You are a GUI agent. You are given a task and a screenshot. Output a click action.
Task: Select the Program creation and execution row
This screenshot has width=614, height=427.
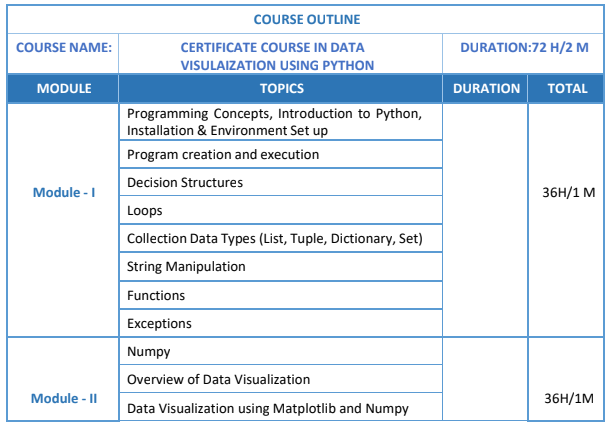tap(223, 155)
